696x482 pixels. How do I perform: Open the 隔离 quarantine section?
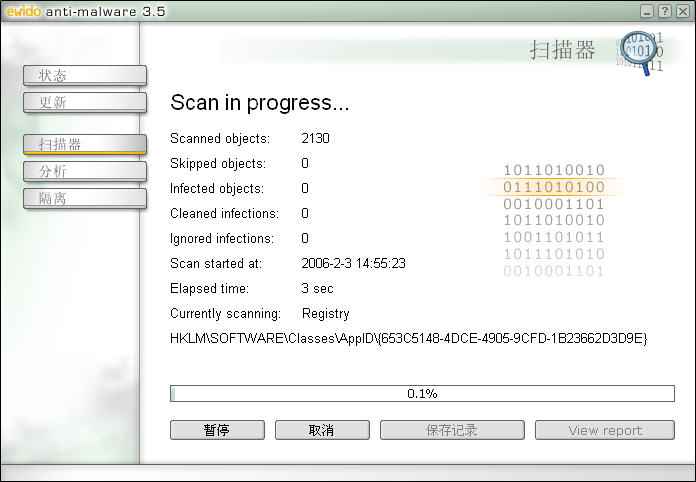85,198
